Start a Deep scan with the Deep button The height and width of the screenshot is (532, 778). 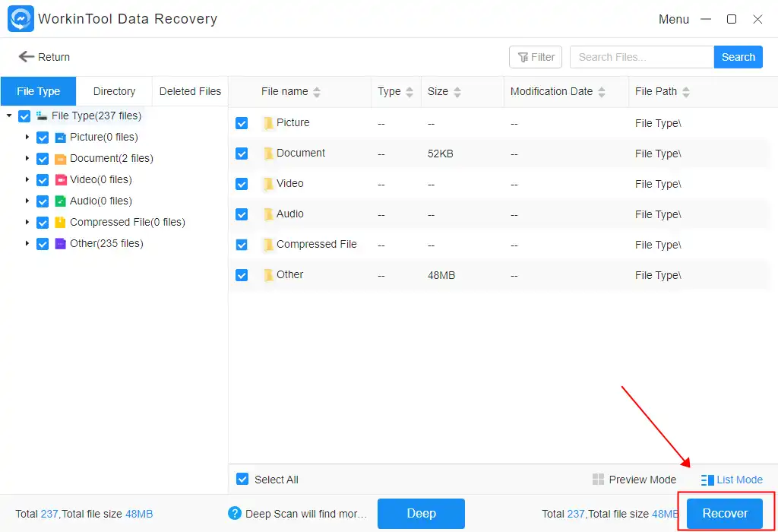421,513
